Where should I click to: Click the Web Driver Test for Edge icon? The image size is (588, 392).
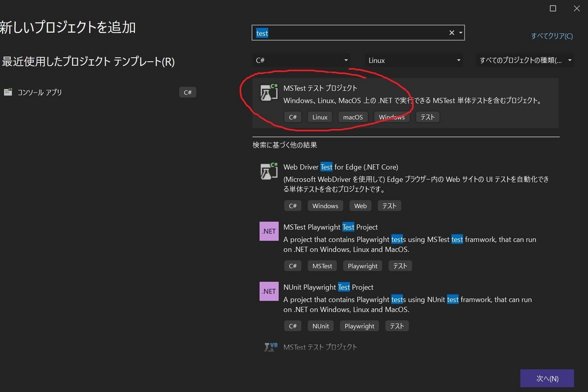[x=269, y=171]
